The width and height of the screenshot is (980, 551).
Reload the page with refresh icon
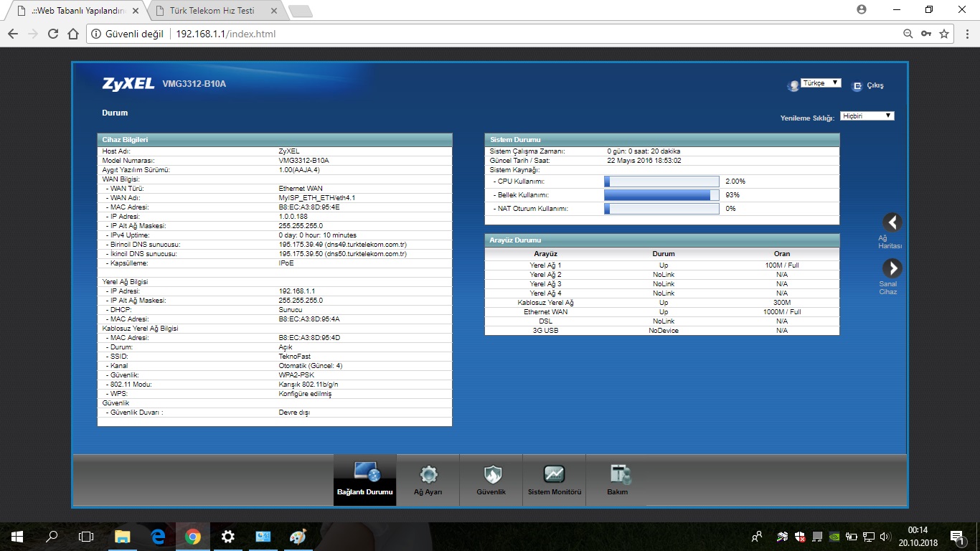pos(53,34)
